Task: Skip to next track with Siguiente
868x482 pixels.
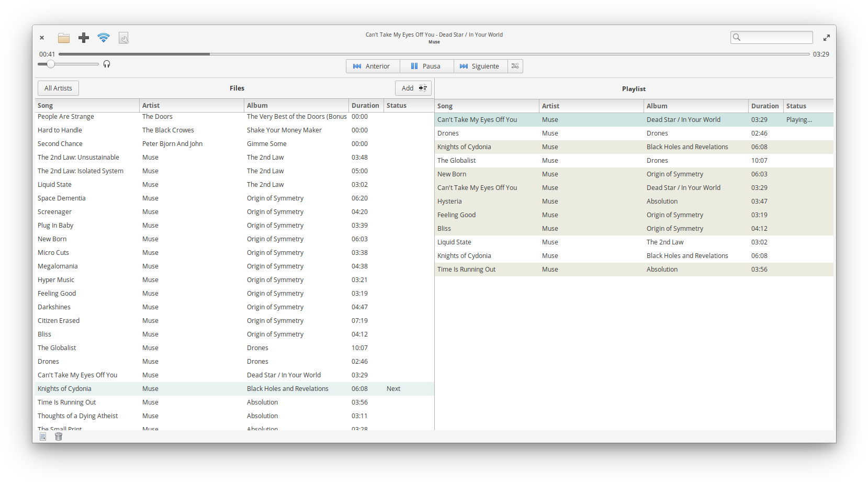Action: pyautogui.click(x=481, y=66)
